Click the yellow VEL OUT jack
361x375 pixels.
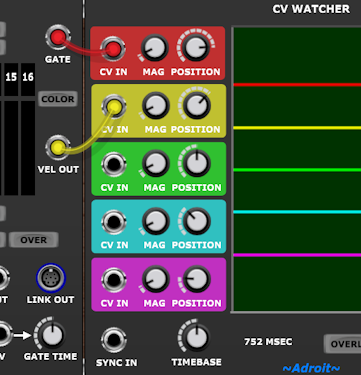[x=58, y=148]
